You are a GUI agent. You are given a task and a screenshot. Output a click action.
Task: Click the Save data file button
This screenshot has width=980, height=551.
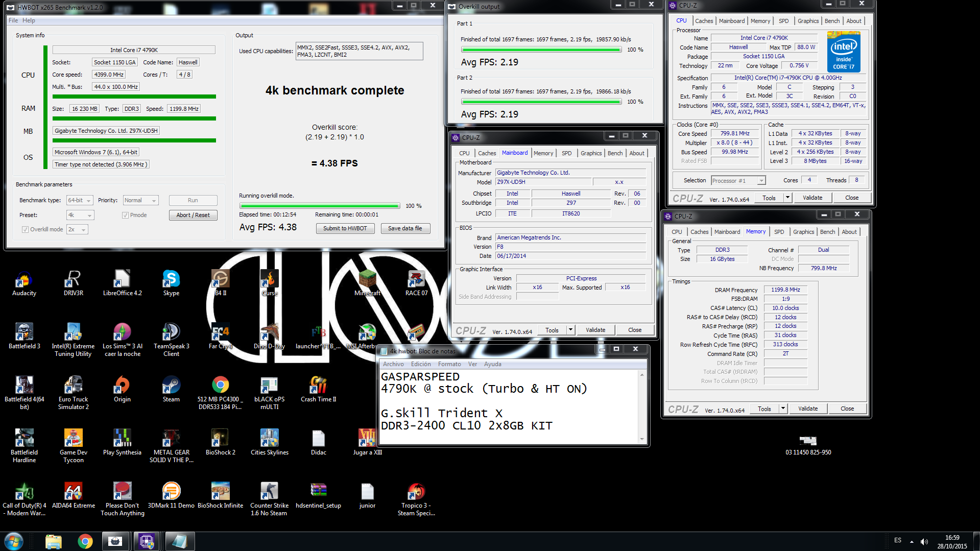click(x=405, y=228)
